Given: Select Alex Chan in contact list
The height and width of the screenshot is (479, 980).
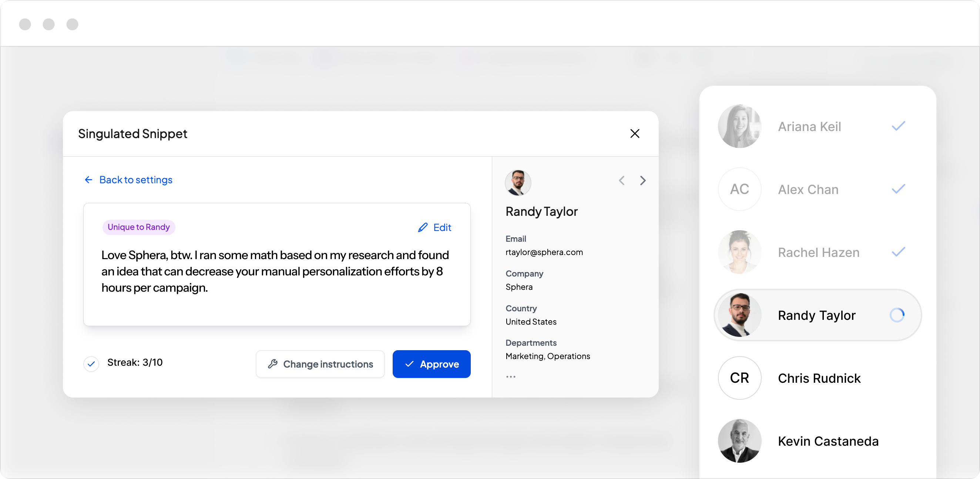Looking at the screenshot, I should tap(817, 189).
